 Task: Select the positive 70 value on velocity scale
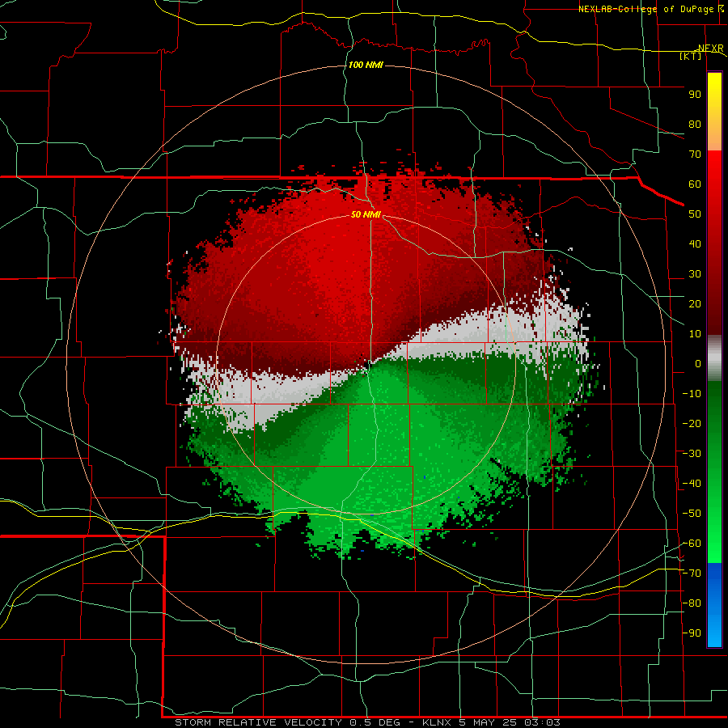tap(695, 154)
